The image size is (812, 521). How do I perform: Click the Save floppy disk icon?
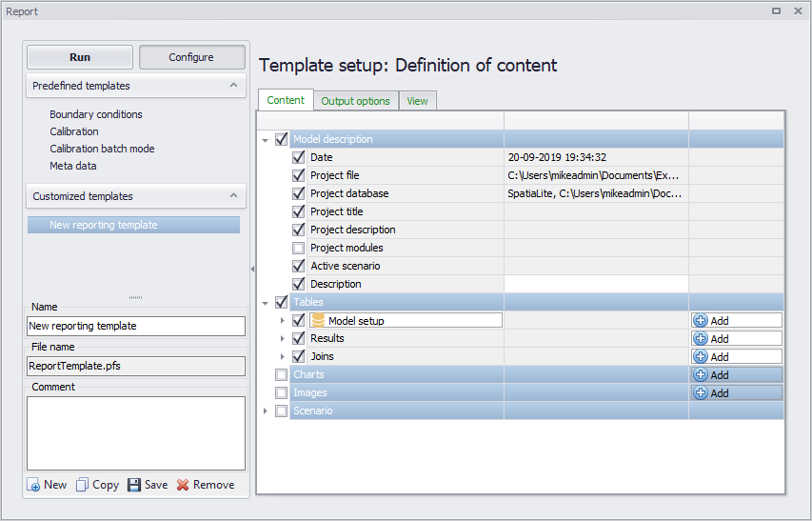click(134, 485)
